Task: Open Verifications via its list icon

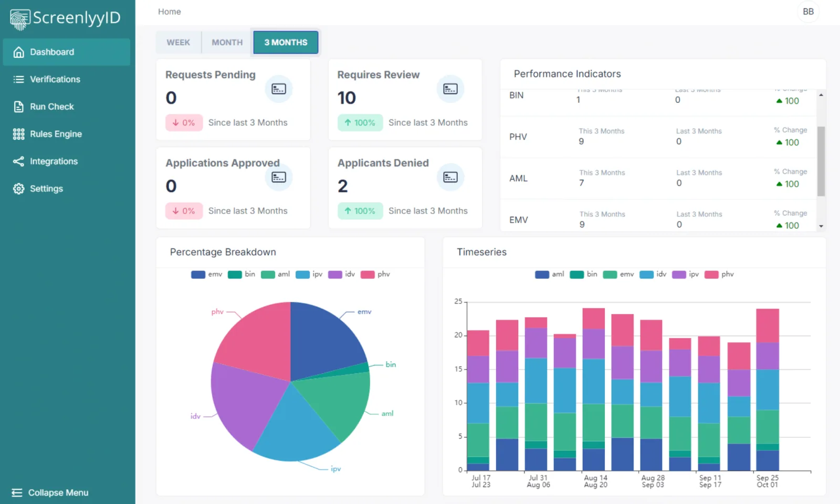Action: (19, 79)
